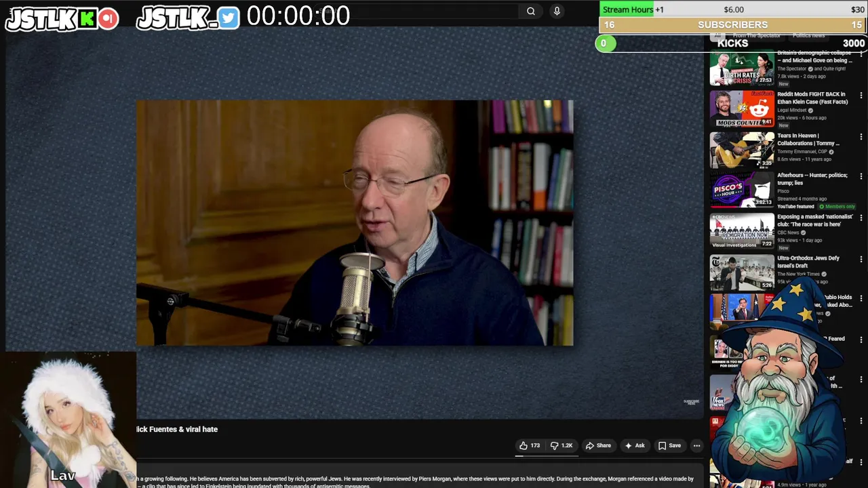Image resolution: width=868 pixels, height=488 pixels.
Task: Open options menu for Tears In Heaven video
Action: [x=861, y=137]
